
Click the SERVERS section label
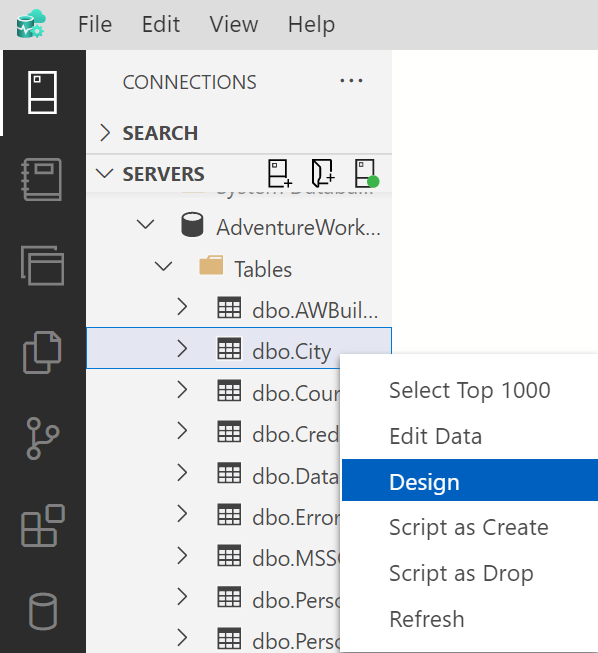coord(163,174)
